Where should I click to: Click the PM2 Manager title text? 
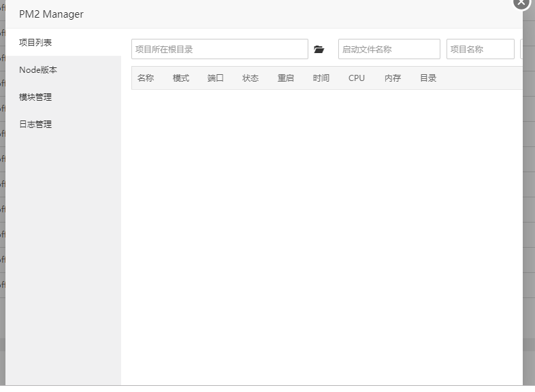coord(51,14)
